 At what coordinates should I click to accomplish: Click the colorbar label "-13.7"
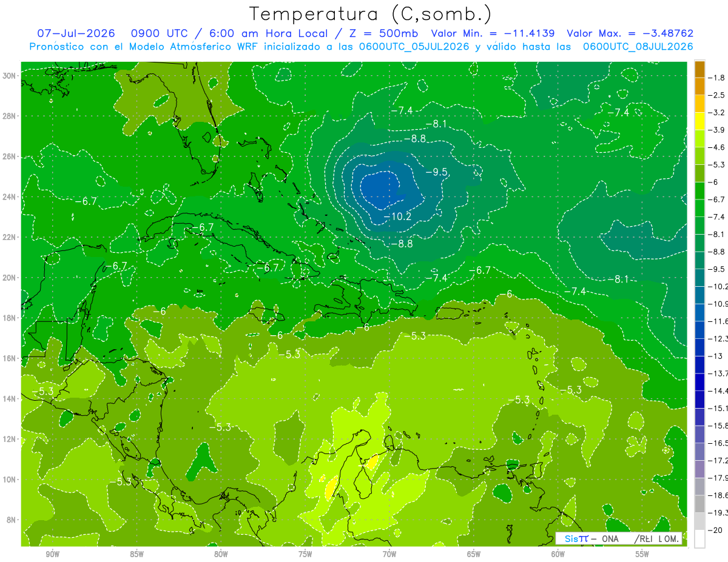718,373
